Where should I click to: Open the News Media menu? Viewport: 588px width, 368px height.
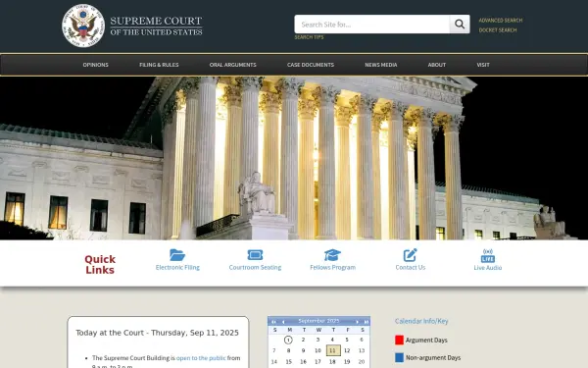click(381, 65)
